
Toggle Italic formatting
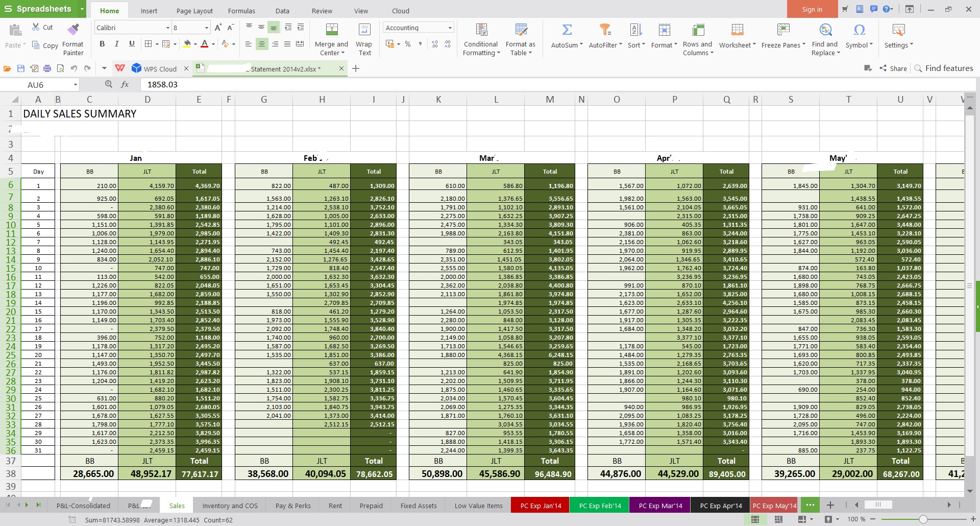click(x=117, y=44)
